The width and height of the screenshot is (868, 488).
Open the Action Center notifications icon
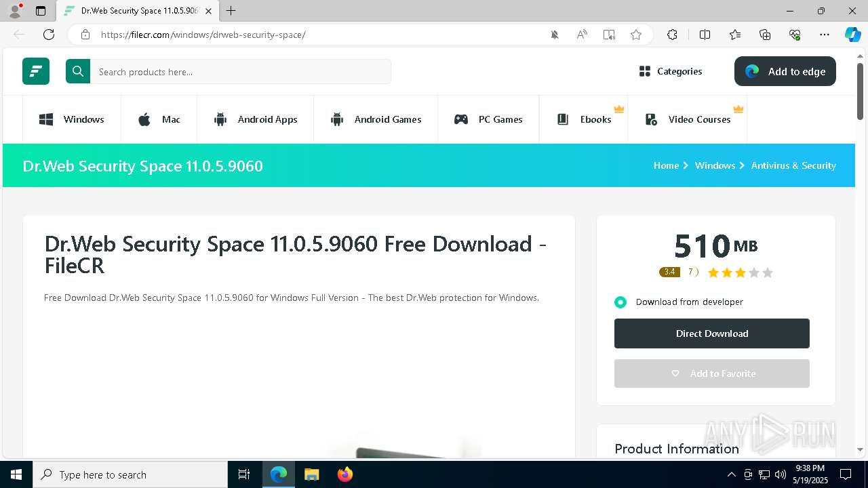(846, 474)
